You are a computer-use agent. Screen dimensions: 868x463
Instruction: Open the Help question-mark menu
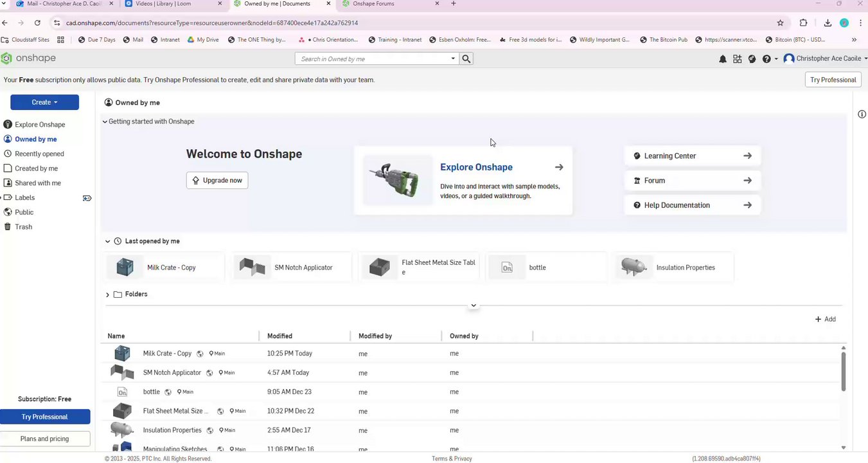769,59
